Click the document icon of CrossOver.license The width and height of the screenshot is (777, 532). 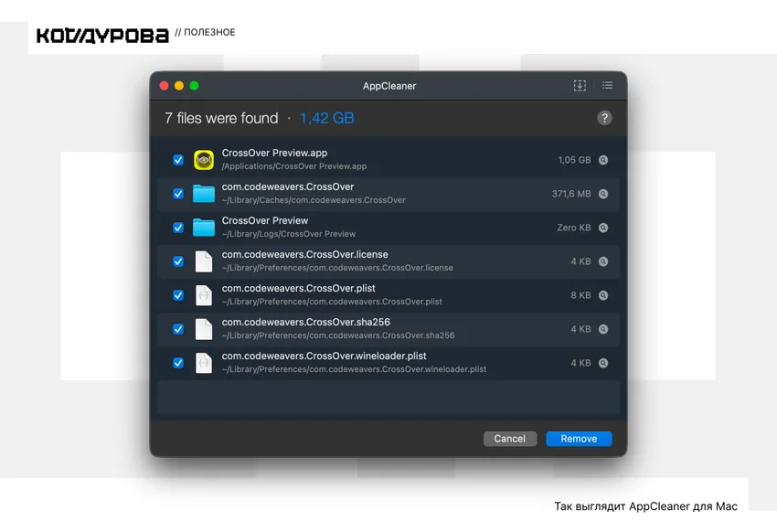204,261
